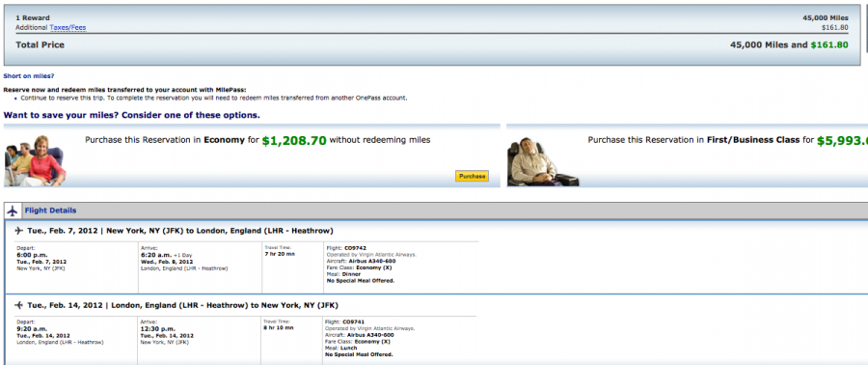Viewport: 868px width, 365px height.
Task: Click the return flight plane icon for Feb. 14
Action: point(19,305)
